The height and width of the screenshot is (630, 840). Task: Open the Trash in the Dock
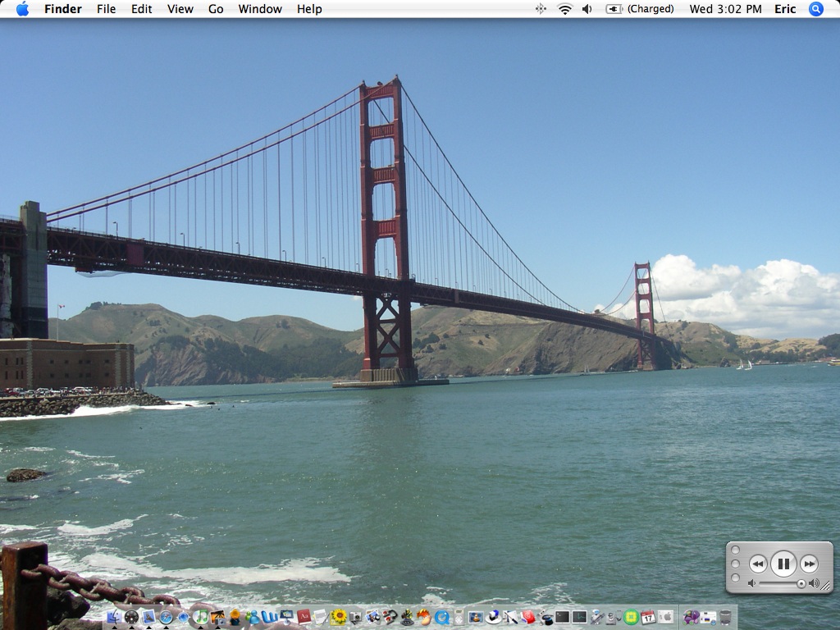point(725,617)
